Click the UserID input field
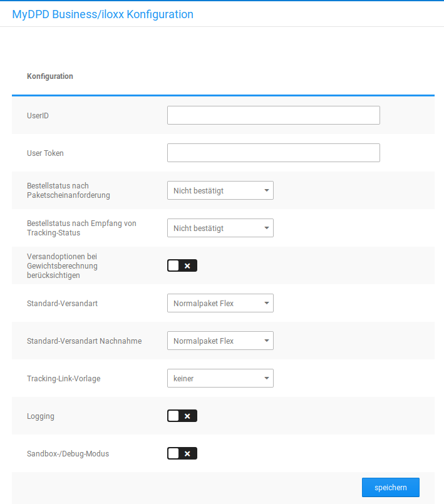 (273, 115)
